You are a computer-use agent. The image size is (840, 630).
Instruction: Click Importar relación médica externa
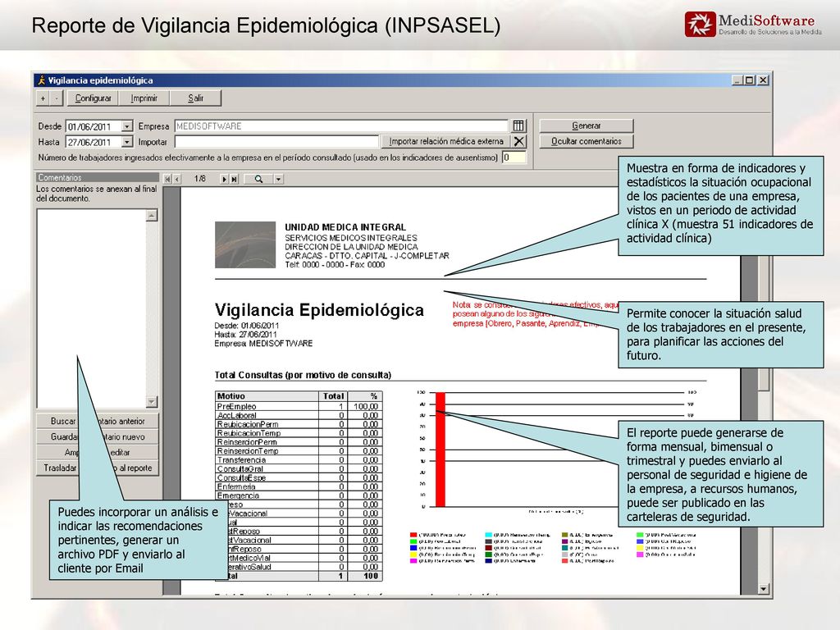446,141
